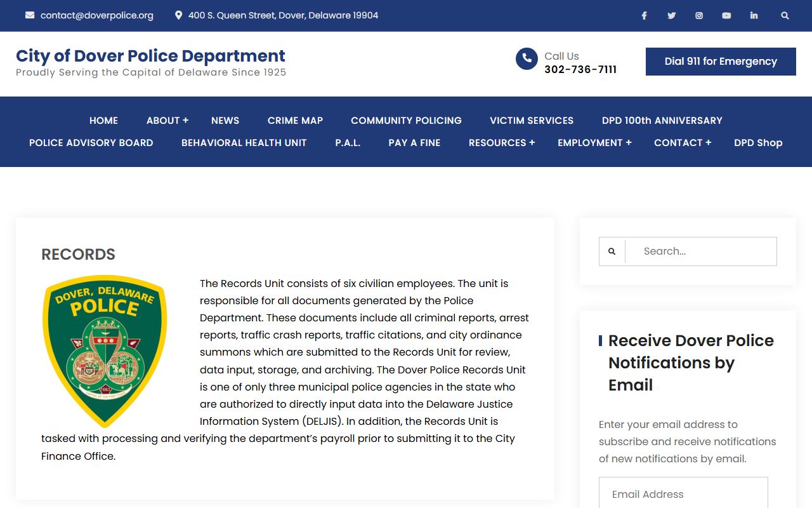Click the contact@doverpolice.org email link

[97, 15]
